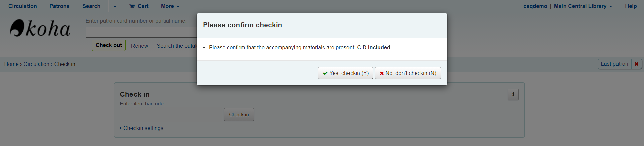The image size is (644, 146).
Task: Click the Last patron button
Action: pos(614,64)
